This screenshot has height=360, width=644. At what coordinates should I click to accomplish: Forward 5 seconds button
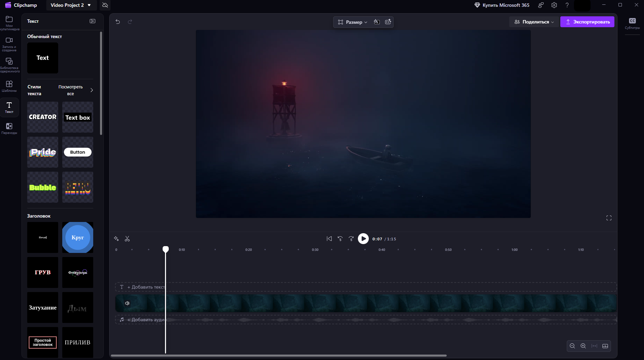351,239
